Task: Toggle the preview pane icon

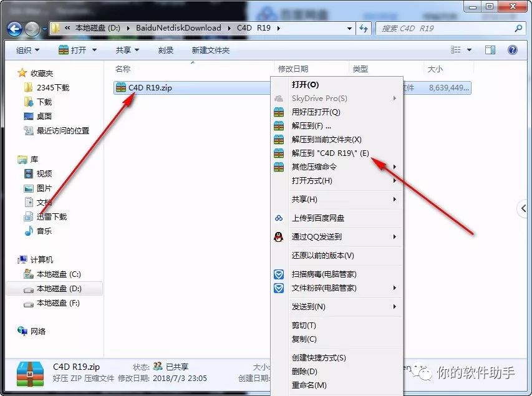Action: [490, 51]
